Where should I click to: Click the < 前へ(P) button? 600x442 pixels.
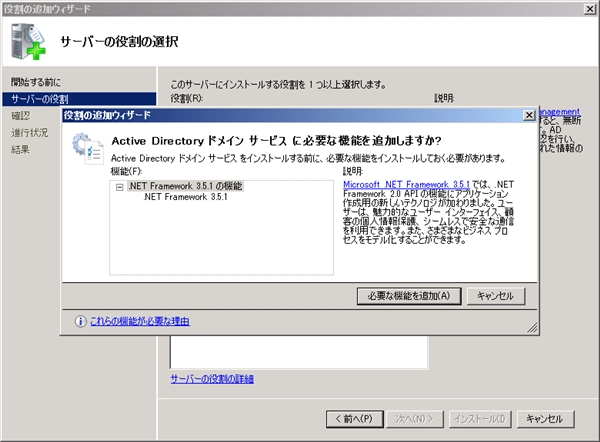[x=354, y=419]
